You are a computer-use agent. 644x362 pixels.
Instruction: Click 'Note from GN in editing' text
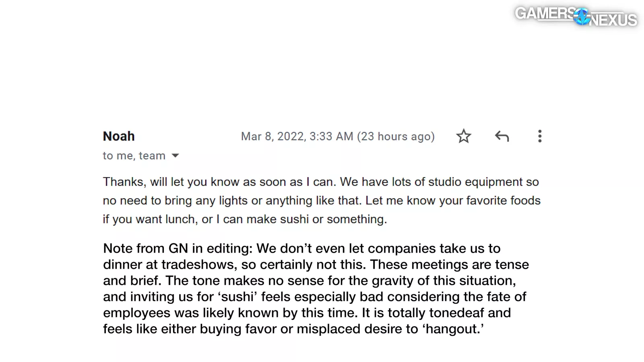[x=178, y=249]
